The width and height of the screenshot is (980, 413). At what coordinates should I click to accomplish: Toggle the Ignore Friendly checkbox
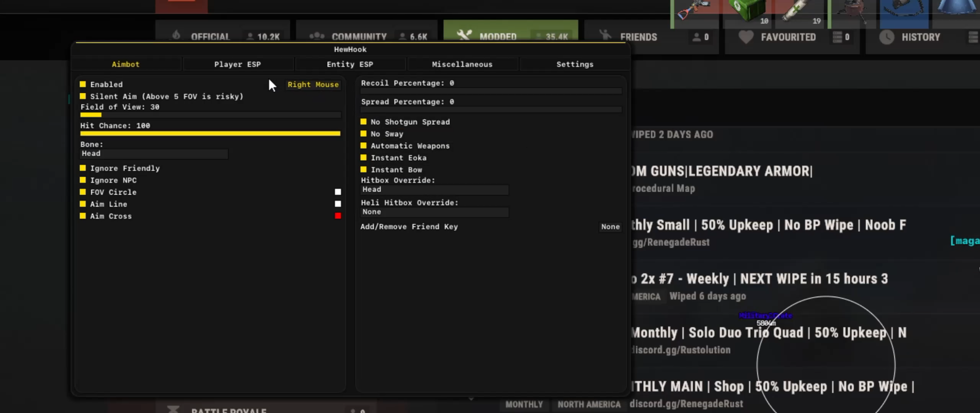click(x=83, y=168)
